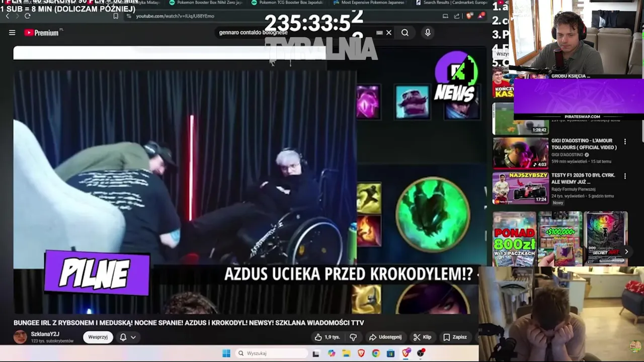Go back with browser back arrow

click(x=7, y=16)
